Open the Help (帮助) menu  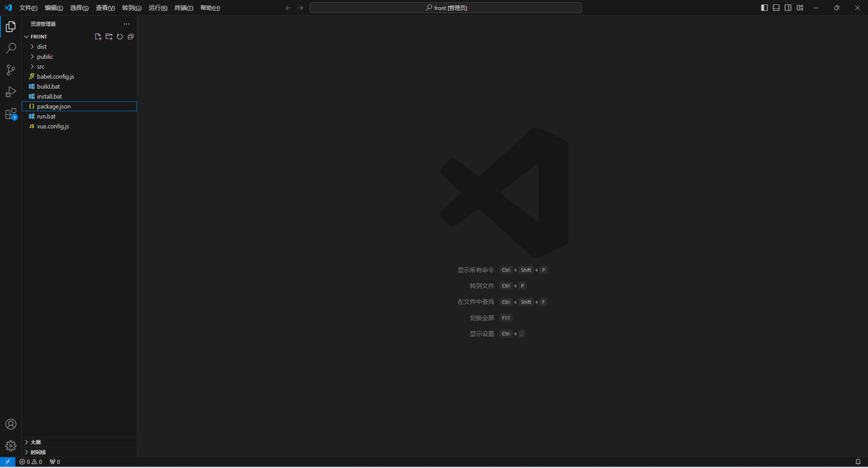coord(210,8)
